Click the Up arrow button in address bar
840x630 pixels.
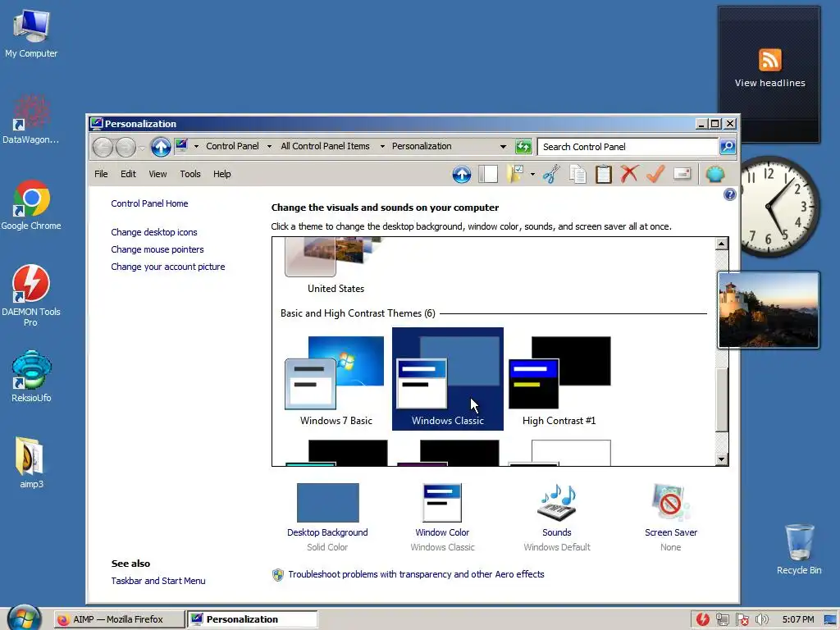pyautogui.click(x=161, y=147)
